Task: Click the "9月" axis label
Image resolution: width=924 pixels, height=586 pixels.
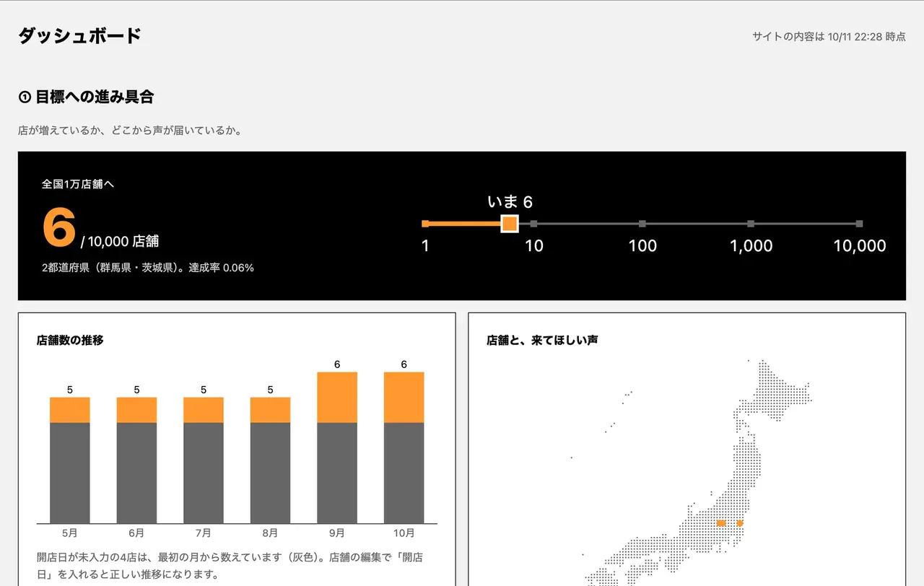Action: 337,533
